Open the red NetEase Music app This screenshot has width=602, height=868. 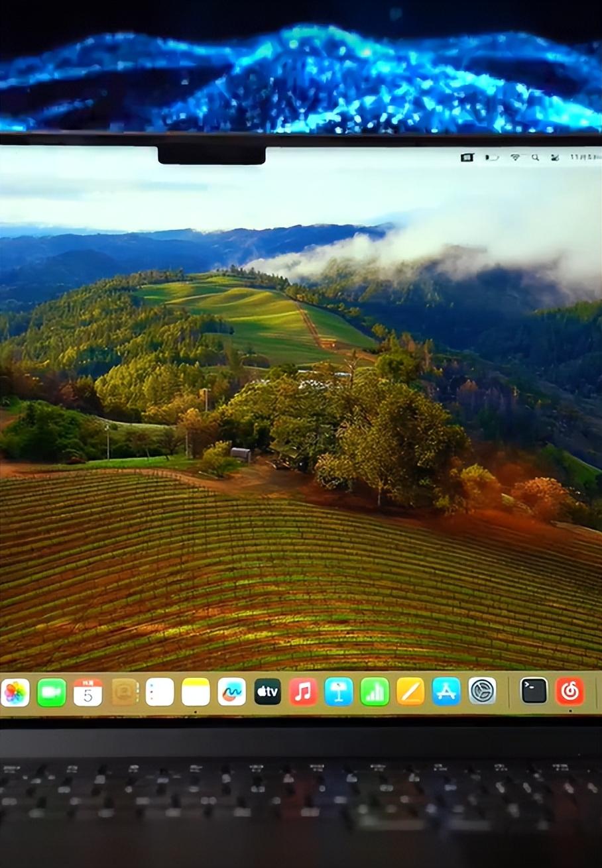pyautogui.click(x=570, y=691)
